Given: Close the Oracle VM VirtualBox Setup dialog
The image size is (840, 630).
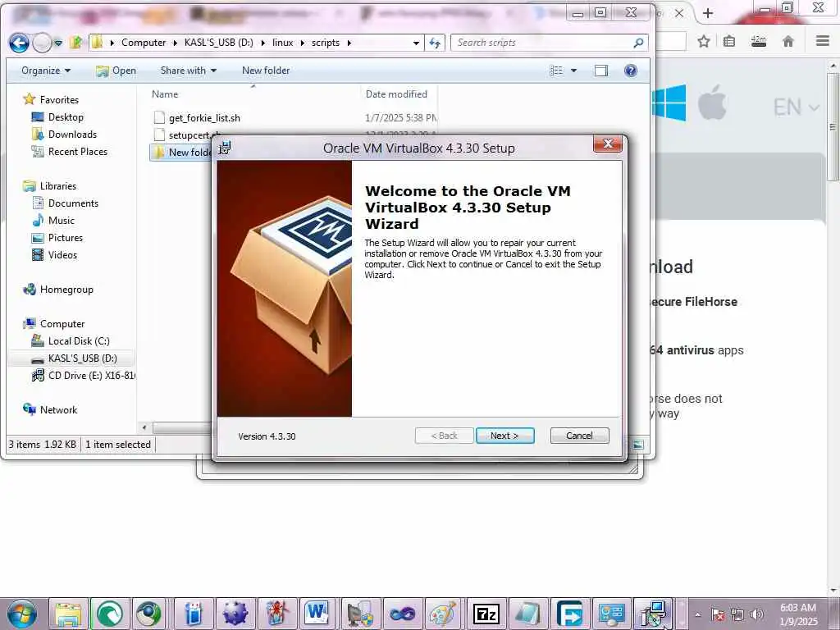Looking at the screenshot, I should point(608,144).
